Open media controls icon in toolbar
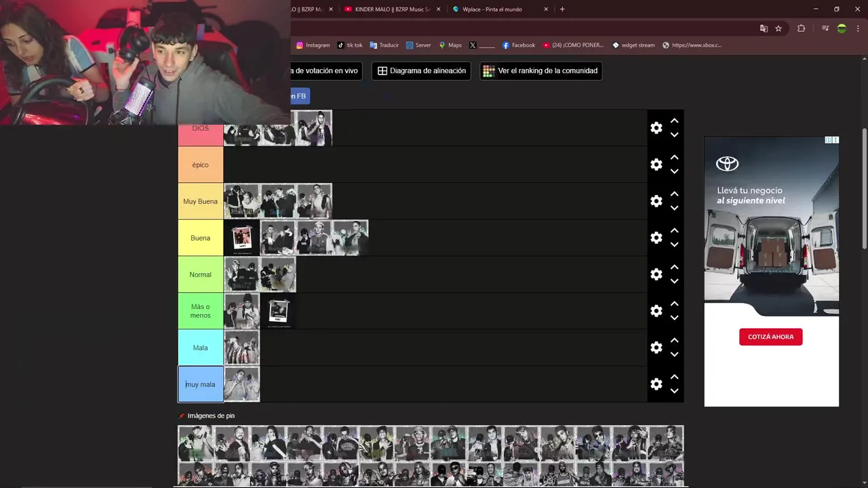Screen dimensions: 868x488 coord(825,28)
